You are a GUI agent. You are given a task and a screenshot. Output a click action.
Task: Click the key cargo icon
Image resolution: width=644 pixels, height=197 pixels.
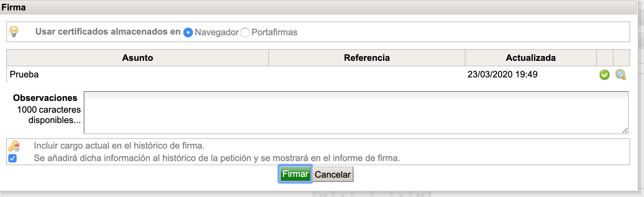[14, 146]
